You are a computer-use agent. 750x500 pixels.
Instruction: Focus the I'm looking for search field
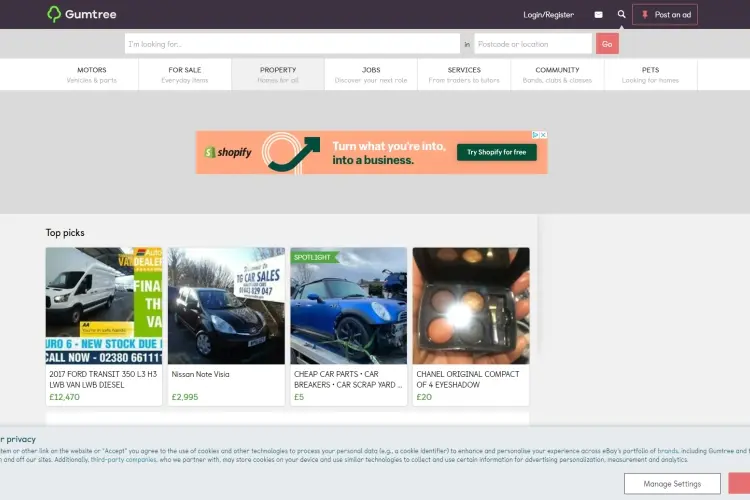[292, 44]
